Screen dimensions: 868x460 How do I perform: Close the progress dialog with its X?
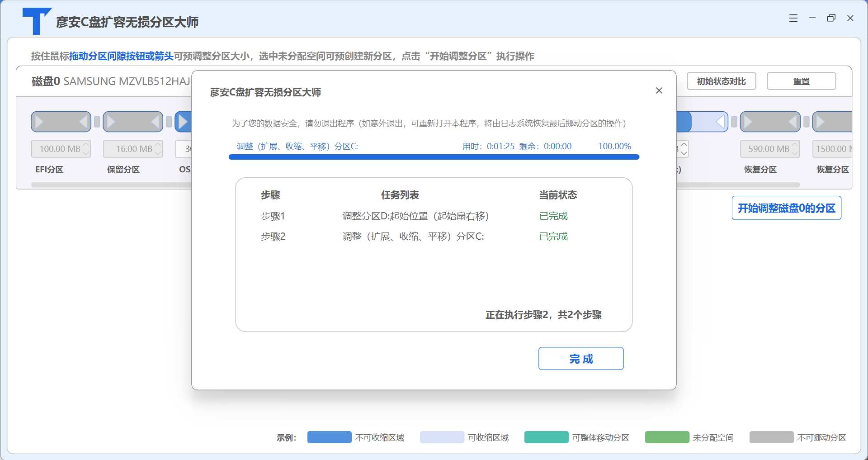click(659, 90)
